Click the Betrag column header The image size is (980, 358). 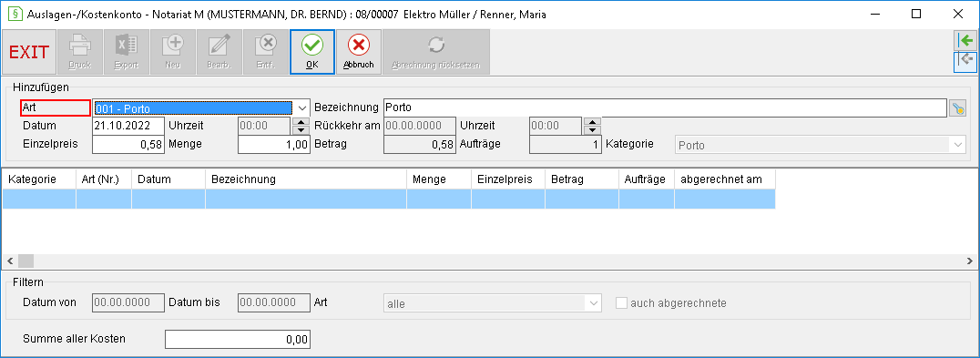581,179
